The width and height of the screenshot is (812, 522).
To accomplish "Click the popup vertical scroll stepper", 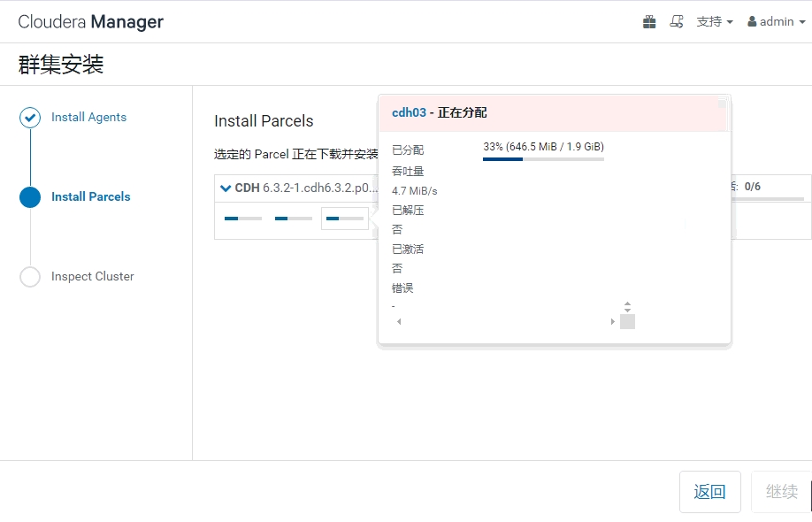I will [x=627, y=307].
